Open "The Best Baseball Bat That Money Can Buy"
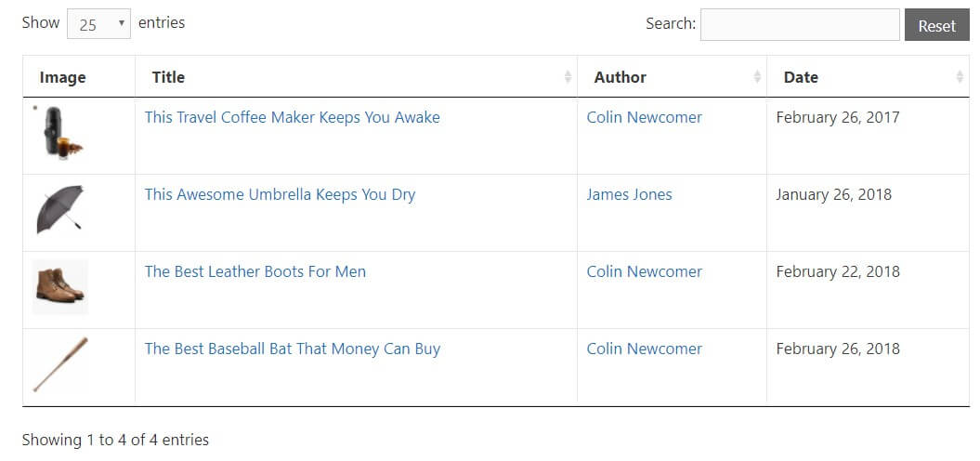The image size is (980, 461). click(292, 349)
